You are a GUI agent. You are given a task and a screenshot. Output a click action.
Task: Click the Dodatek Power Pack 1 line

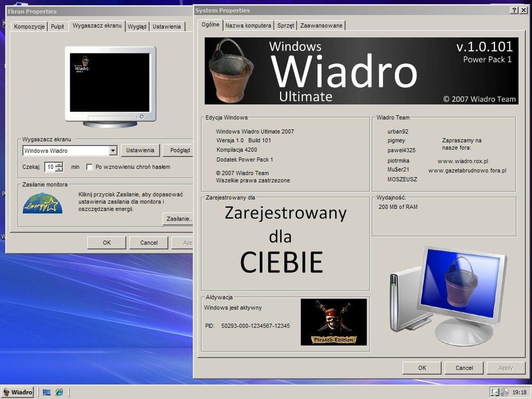245,159
